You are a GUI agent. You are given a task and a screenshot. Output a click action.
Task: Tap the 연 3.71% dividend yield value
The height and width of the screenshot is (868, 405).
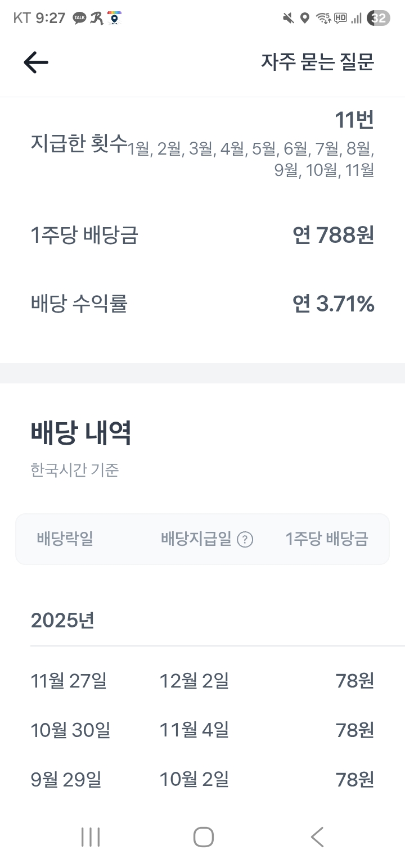[333, 304]
